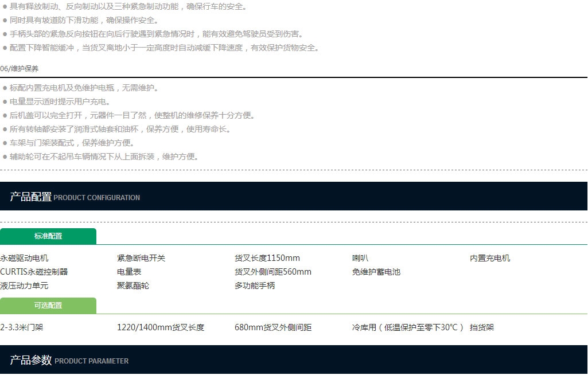Viewport: 588px width, 383px height.
Task: Click 喇叭 item
Action: pos(360,258)
